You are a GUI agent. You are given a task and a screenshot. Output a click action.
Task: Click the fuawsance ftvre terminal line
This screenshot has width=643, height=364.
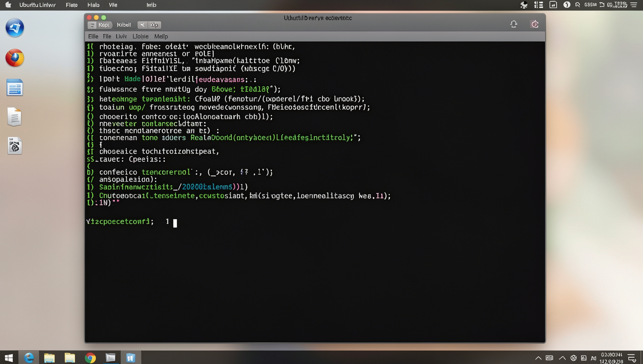tap(184, 89)
